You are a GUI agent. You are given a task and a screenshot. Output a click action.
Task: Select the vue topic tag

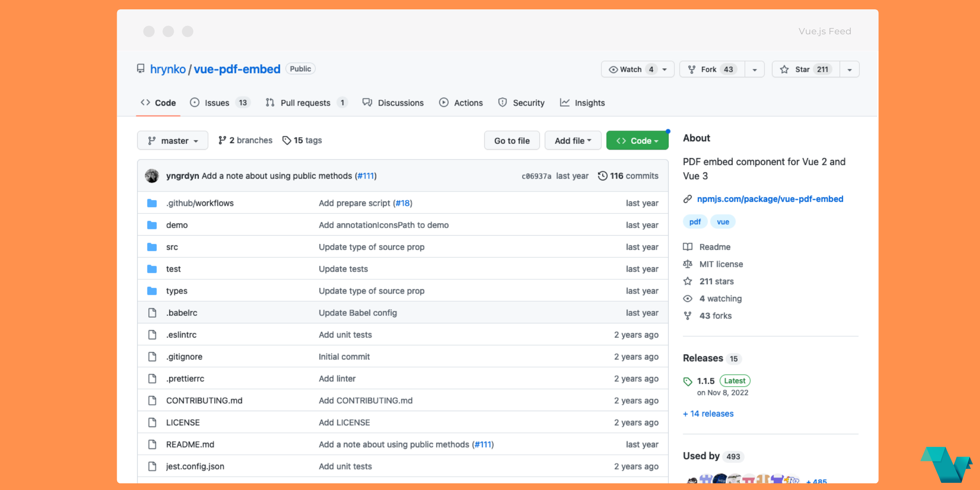point(723,222)
